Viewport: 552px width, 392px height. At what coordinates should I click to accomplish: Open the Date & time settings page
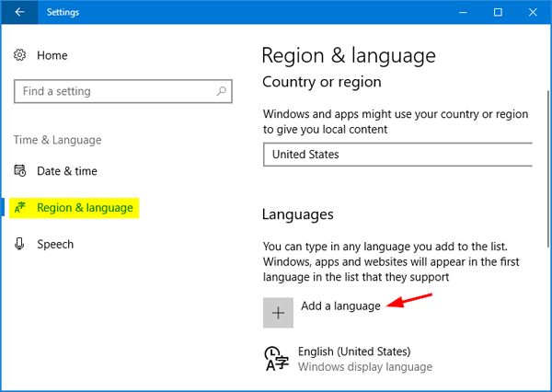tap(67, 171)
